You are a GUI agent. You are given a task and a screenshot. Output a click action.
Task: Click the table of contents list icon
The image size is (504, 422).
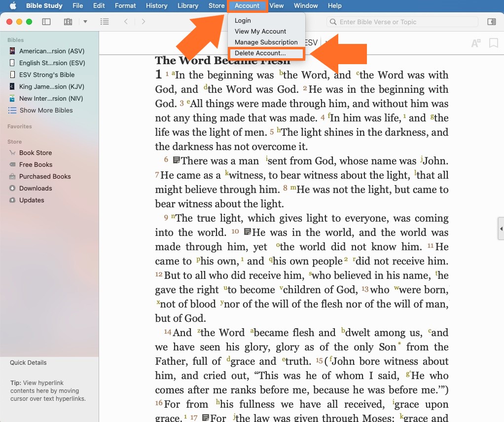click(104, 22)
